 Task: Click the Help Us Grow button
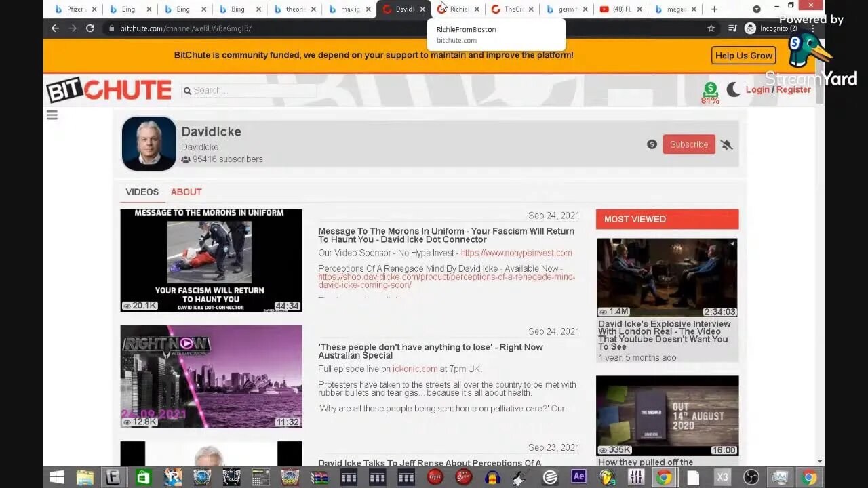click(744, 56)
